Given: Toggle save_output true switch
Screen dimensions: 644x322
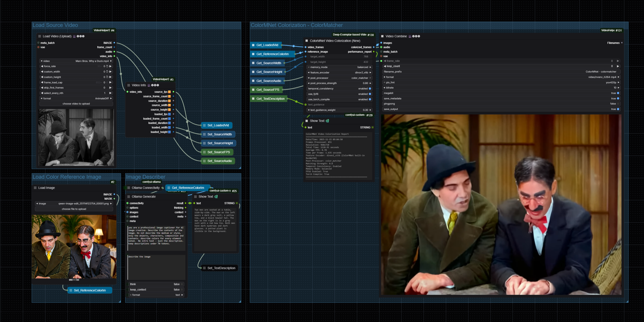Looking at the screenshot, I should tap(618, 109).
